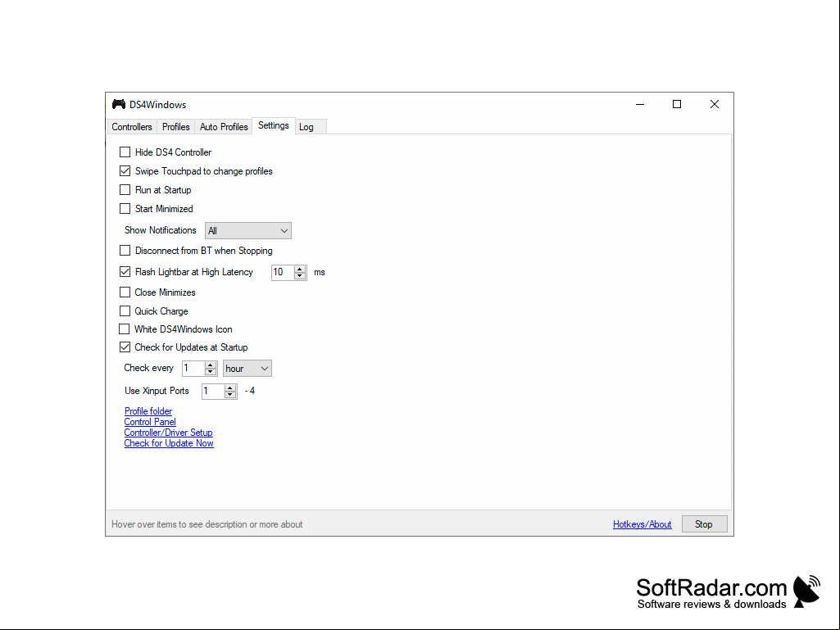This screenshot has width=840, height=630.
Task: Click the DS4Windows controller icon in title bar
Action: (118, 104)
